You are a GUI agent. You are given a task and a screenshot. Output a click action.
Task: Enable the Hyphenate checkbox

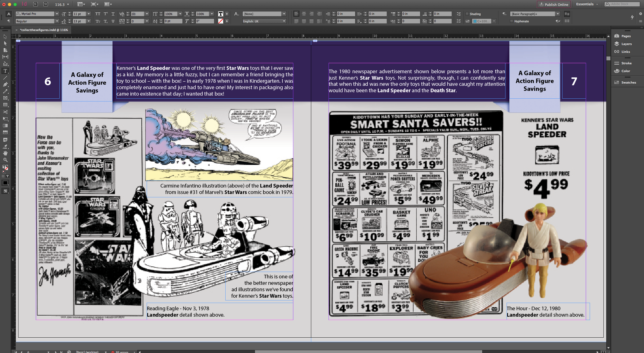click(x=512, y=21)
